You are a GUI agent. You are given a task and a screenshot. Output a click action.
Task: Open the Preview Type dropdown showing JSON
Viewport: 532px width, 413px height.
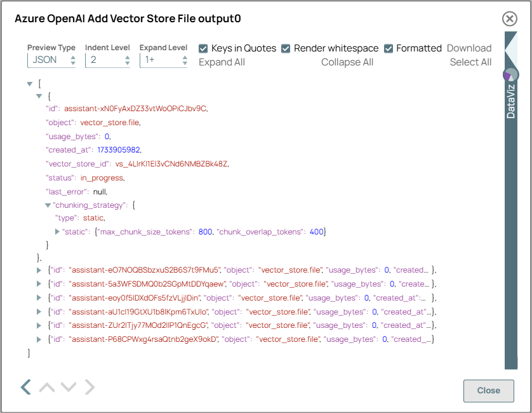point(51,59)
